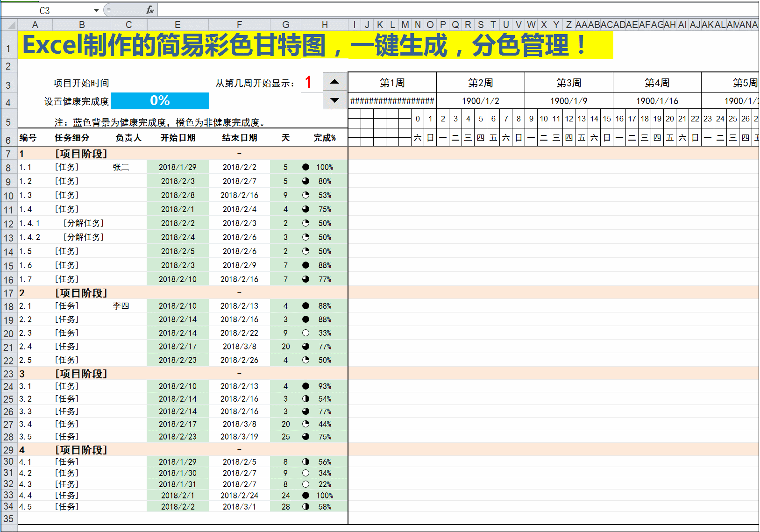This screenshot has width=760, height=532.
Task: Click inside the formula bar input
Action: 458,10
